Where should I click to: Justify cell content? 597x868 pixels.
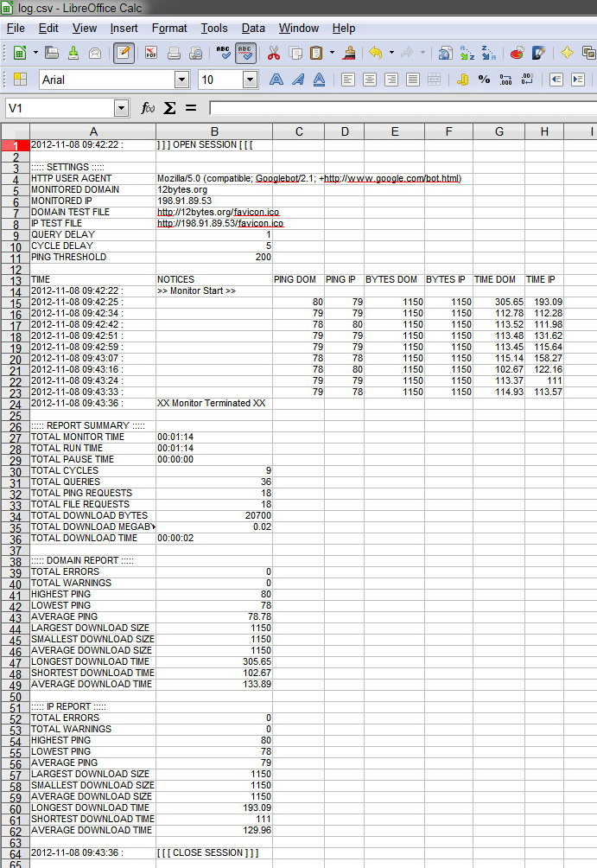coord(413,80)
